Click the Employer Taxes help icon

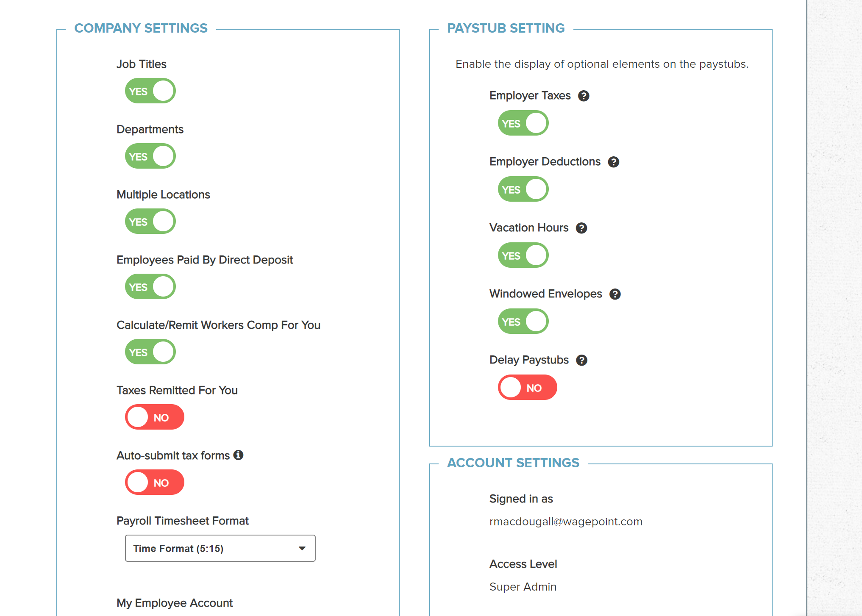tap(584, 96)
